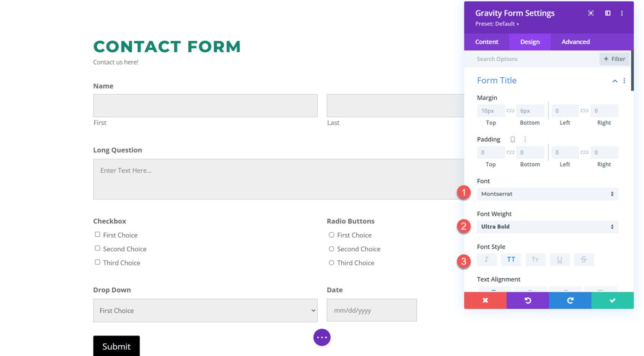Save changes with the green check button
The width and height of the screenshot is (644, 356).
[x=612, y=300]
